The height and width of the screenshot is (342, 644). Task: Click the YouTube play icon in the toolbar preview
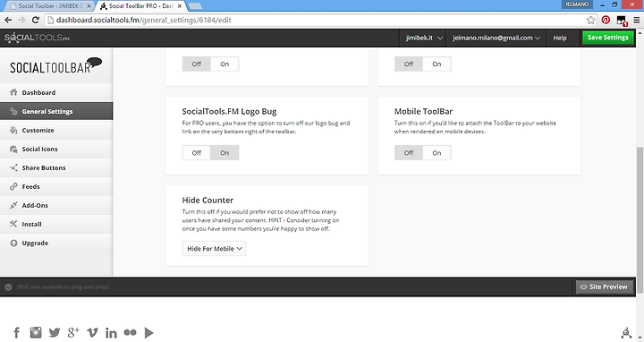click(148, 332)
